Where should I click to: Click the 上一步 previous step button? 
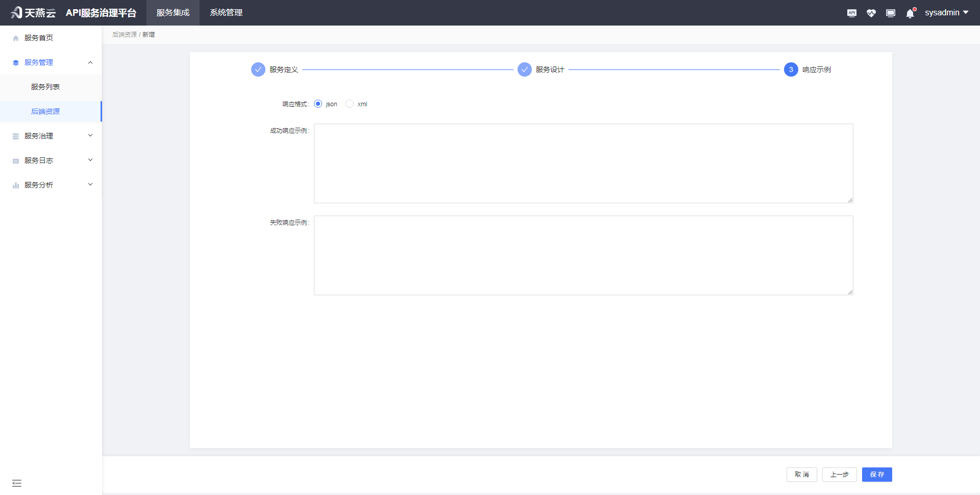pyautogui.click(x=839, y=474)
